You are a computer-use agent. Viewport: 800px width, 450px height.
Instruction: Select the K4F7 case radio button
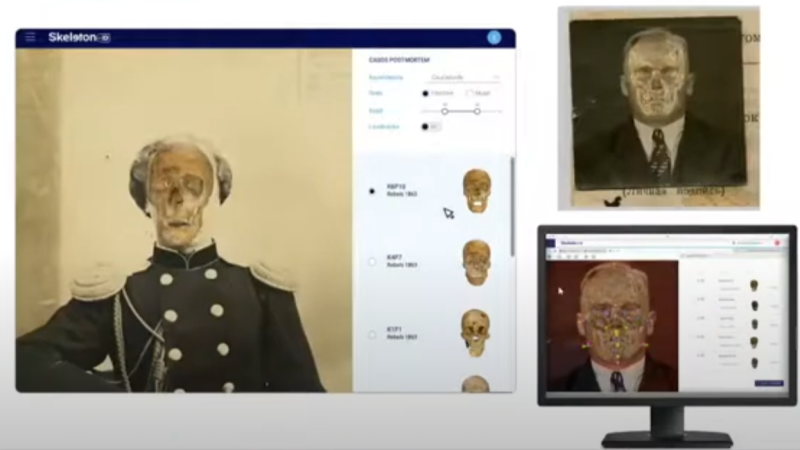point(372,262)
